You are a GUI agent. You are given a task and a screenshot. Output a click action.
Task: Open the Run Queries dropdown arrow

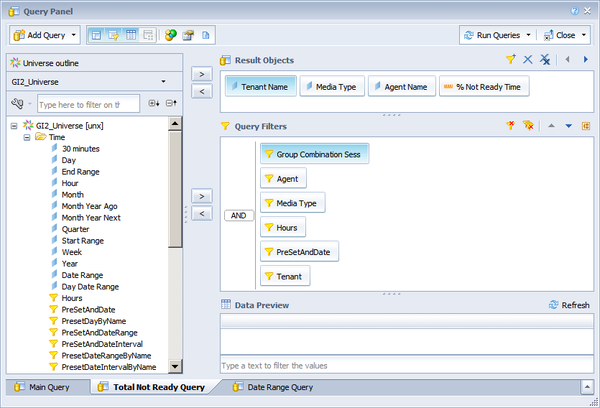(527, 35)
